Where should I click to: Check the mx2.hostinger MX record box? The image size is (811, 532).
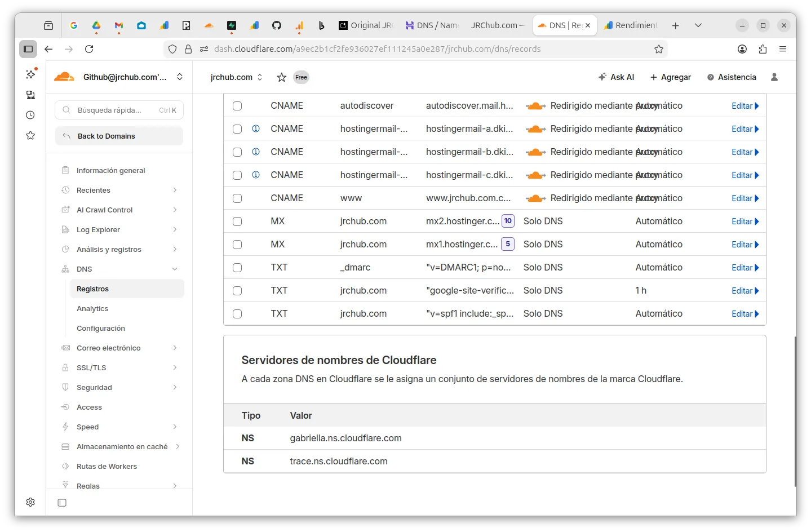click(x=237, y=221)
